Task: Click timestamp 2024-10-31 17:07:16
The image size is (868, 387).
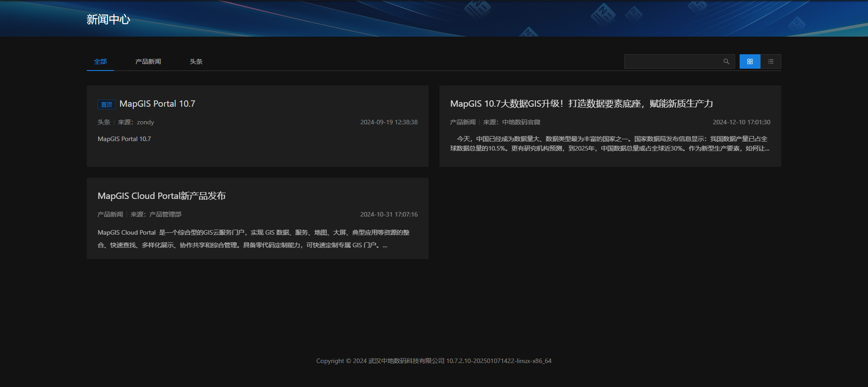Action: pos(389,214)
